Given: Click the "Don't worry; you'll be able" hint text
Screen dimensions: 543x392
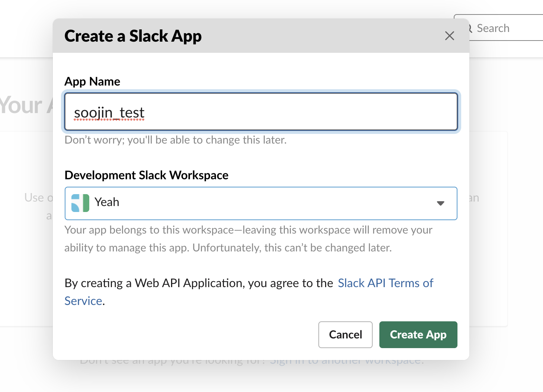Looking at the screenshot, I should (x=176, y=140).
